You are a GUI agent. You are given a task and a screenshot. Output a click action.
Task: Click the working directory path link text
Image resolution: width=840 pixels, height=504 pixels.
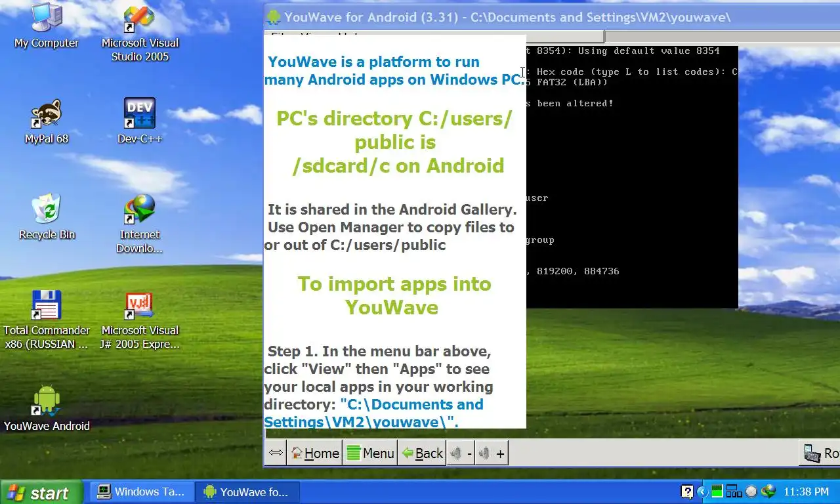(373, 413)
